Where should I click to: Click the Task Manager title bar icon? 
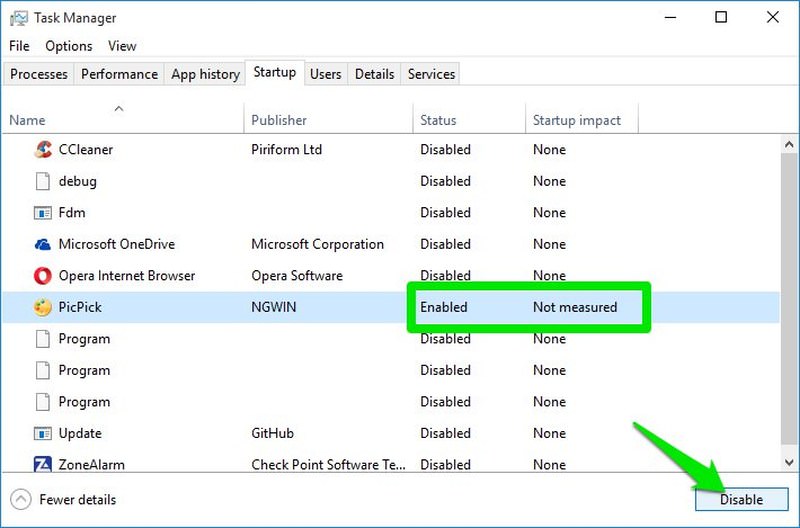coord(19,18)
